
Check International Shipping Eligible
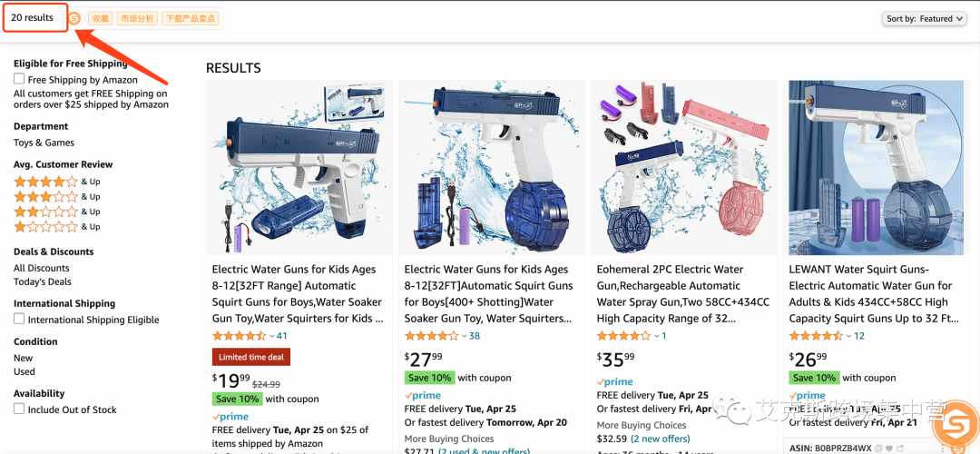coord(19,319)
